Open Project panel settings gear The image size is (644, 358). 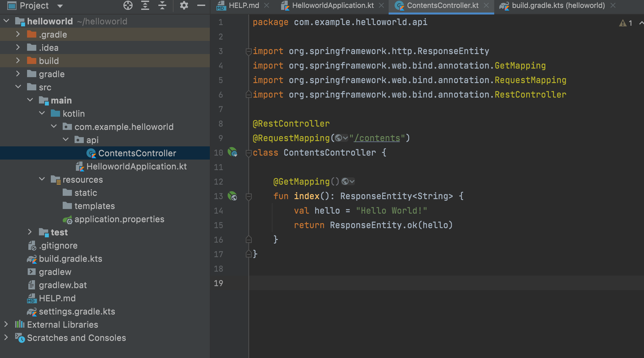(184, 5)
